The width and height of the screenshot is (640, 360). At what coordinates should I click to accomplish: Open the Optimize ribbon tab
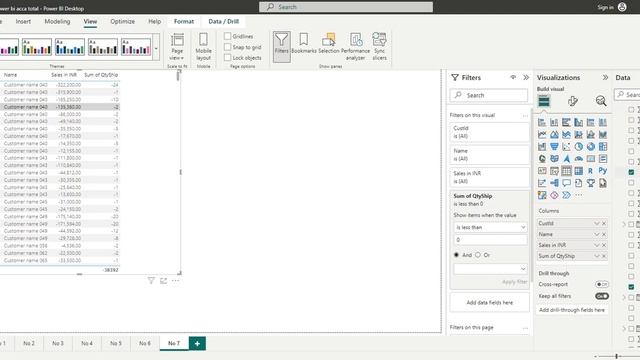[122, 22]
